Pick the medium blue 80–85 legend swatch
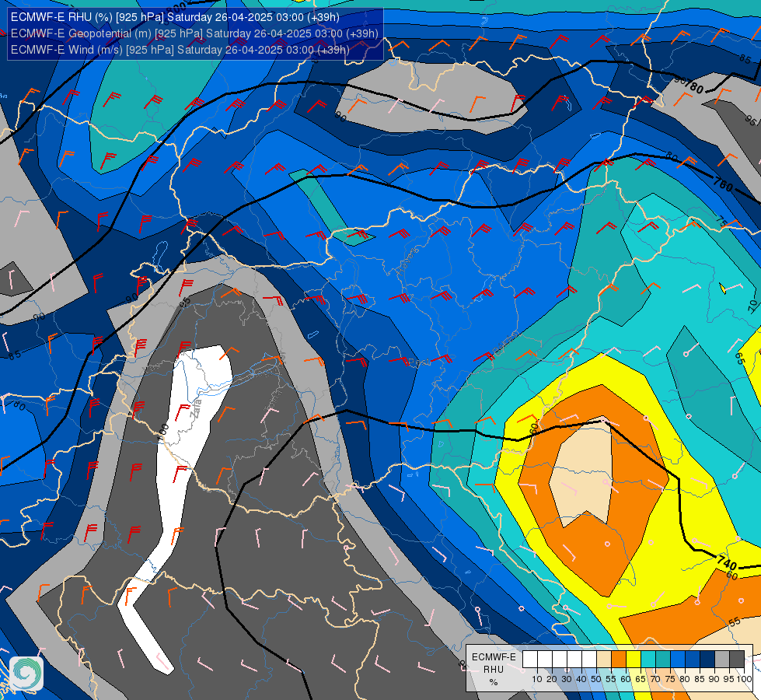Image resolution: width=761 pixels, height=700 pixels. point(693,660)
